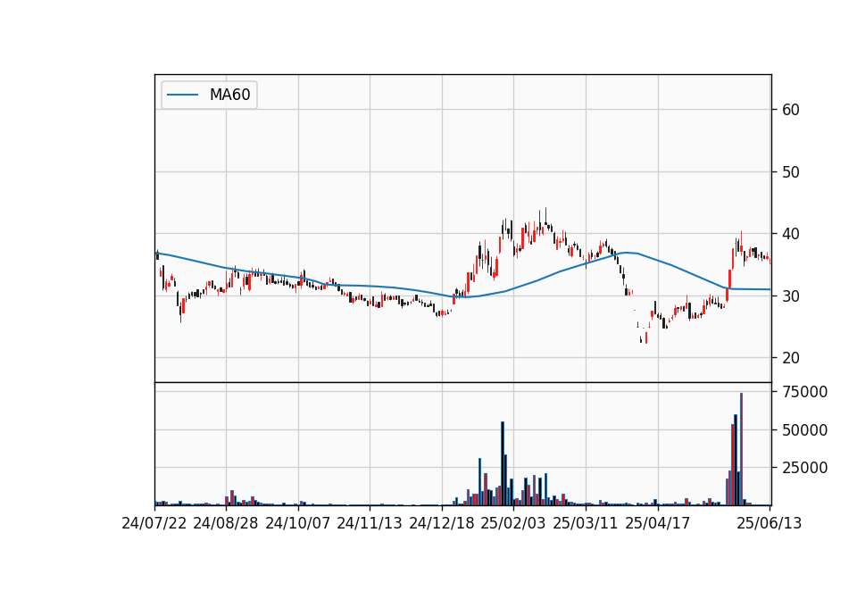This screenshot has height=616, width=857.
Task: Click the price axis value 20
Action: (791, 358)
